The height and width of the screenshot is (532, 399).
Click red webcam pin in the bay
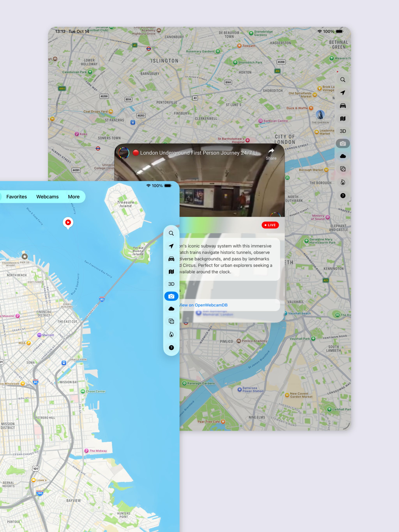pos(68,222)
